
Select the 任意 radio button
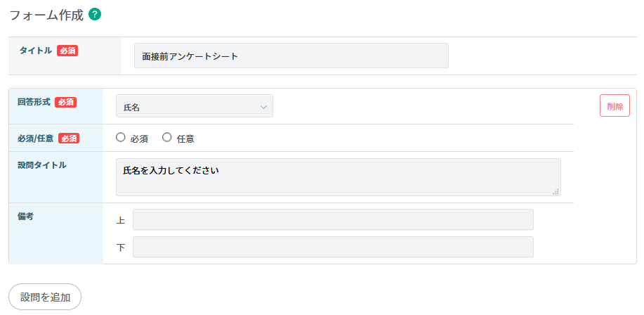click(x=167, y=138)
